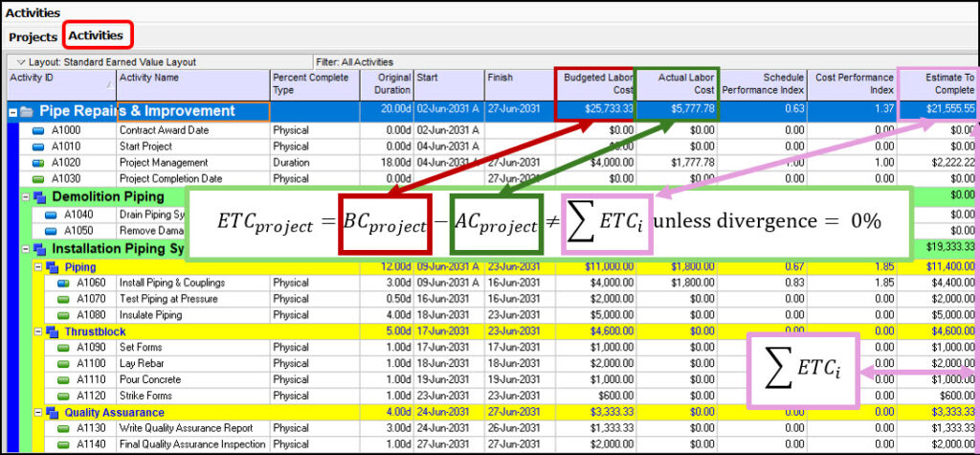
Task: Collapse the Quality Assuarance WBS band
Action: pyautogui.click(x=38, y=413)
